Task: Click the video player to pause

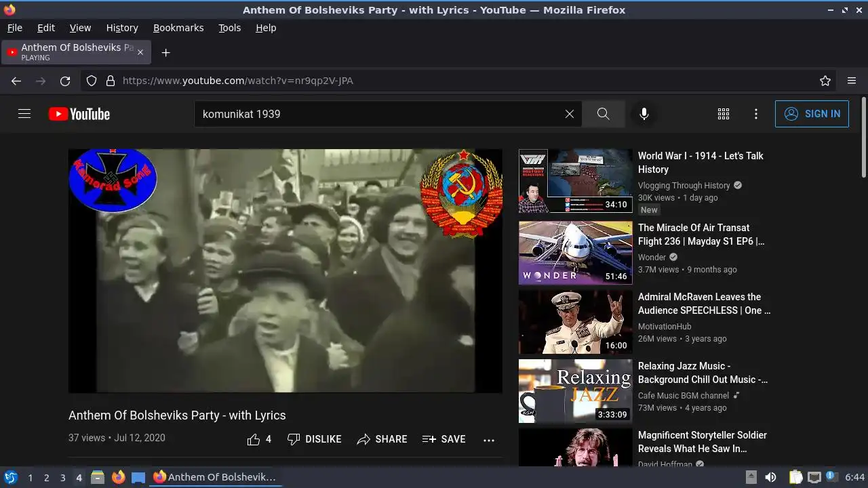Action: tap(285, 270)
